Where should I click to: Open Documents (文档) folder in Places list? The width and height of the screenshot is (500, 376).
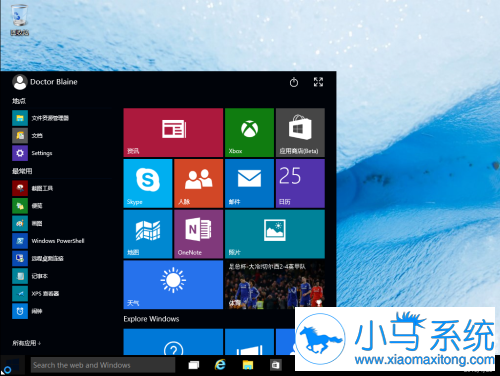pos(28,136)
